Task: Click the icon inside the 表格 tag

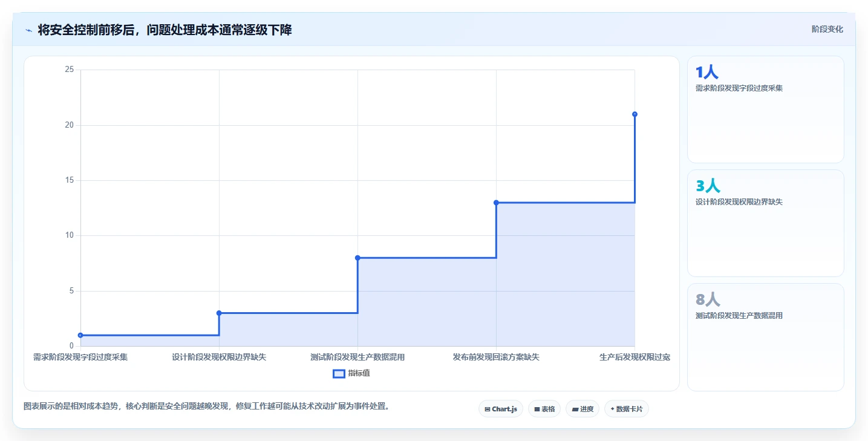Action: click(x=537, y=410)
